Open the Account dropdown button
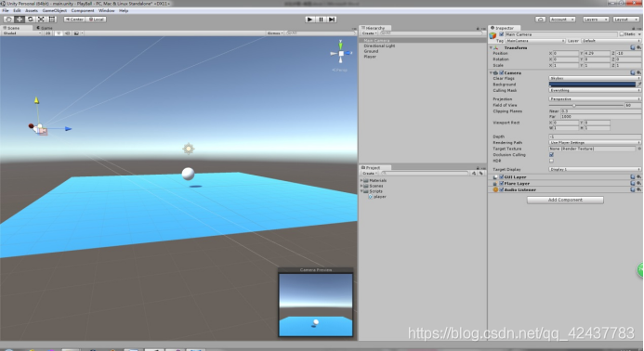 (x=562, y=19)
